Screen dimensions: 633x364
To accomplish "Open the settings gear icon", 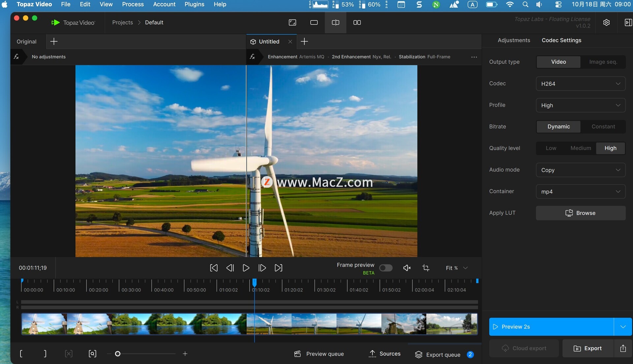I will pos(606,22).
